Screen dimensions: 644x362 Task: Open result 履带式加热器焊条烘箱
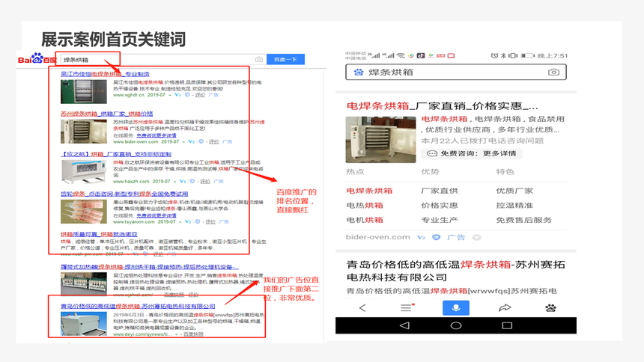[150, 267]
